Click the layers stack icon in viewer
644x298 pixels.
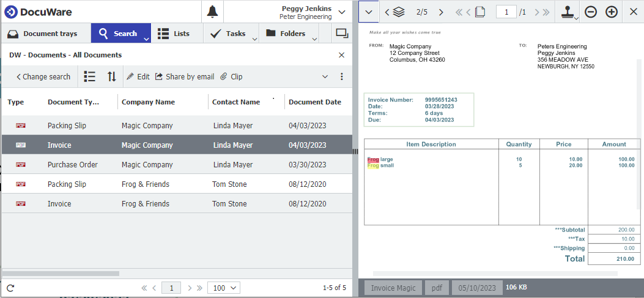[x=399, y=12]
